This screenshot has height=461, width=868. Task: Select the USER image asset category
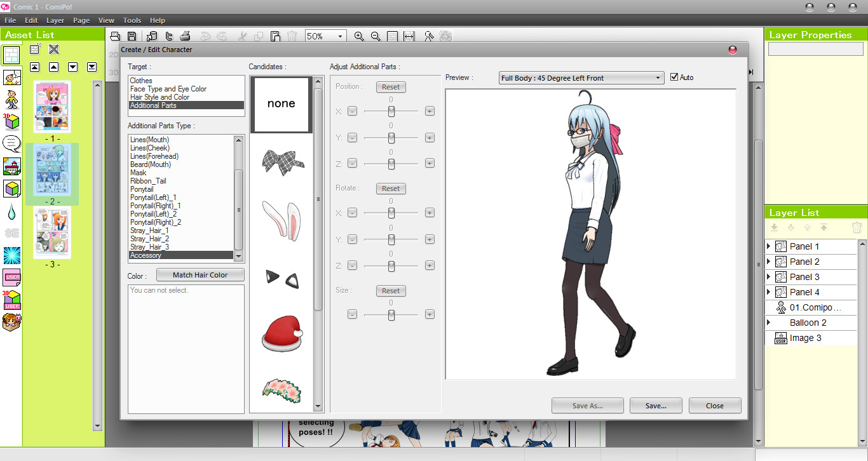[11, 276]
